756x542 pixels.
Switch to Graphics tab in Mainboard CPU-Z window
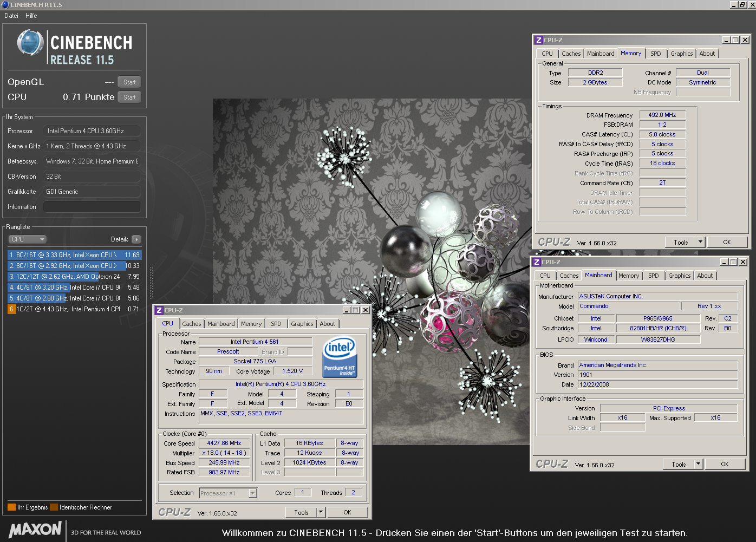[679, 276]
